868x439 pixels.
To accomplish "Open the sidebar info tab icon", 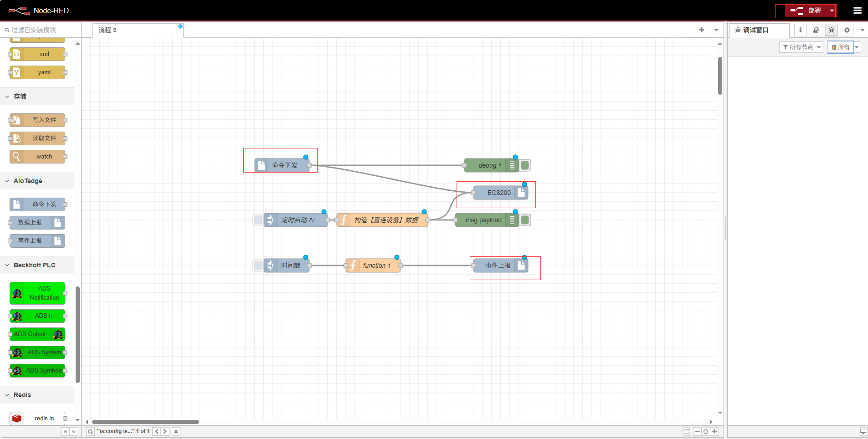I will click(800, 30).
